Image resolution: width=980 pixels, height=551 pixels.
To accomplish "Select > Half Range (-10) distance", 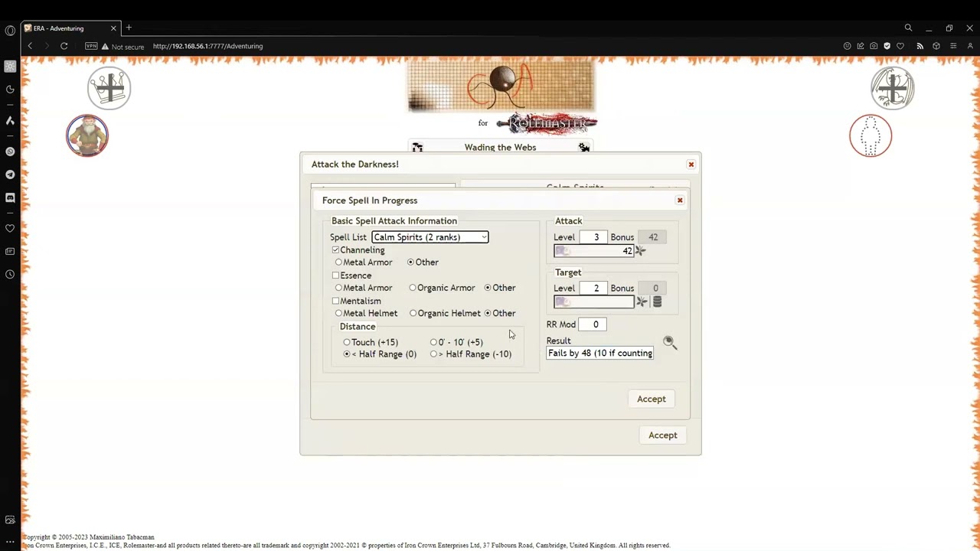I will [434, 354].
